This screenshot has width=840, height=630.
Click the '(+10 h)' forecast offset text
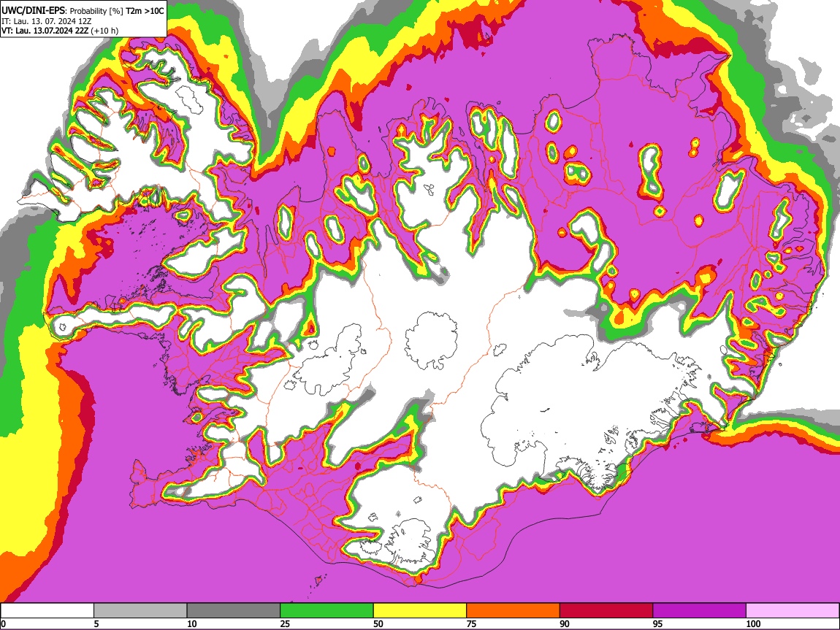104,31
